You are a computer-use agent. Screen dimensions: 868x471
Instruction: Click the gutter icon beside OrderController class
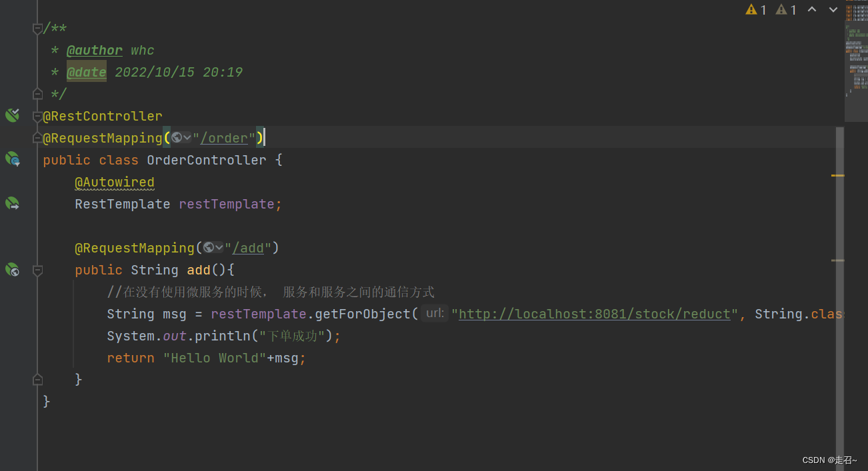pyautogui.click(x=12, y=159)
